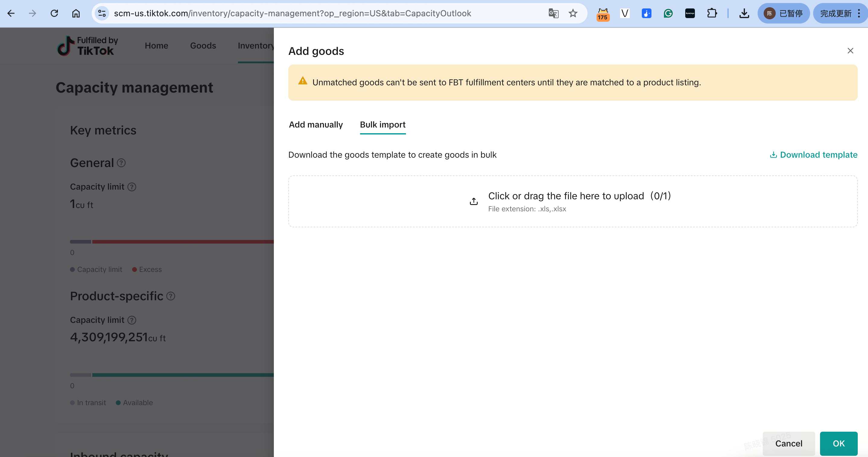Click the browser home icon

[x=76, y=14]
